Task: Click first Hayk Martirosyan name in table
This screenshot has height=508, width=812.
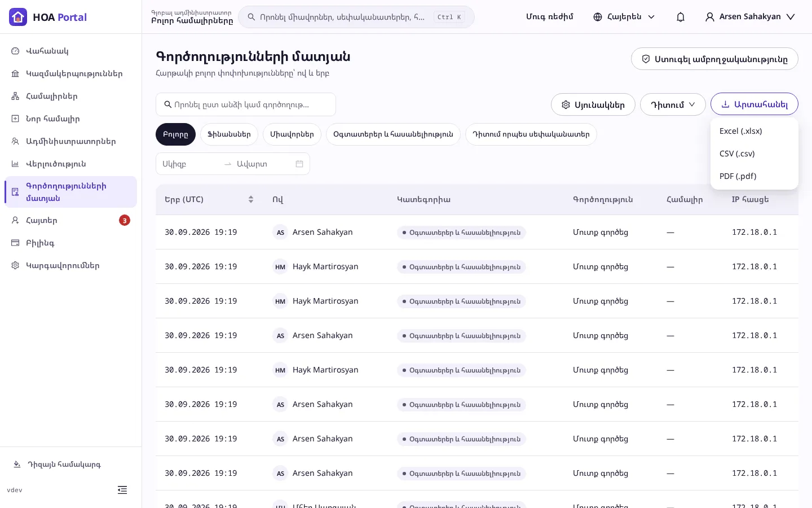Action: point(325,266)
